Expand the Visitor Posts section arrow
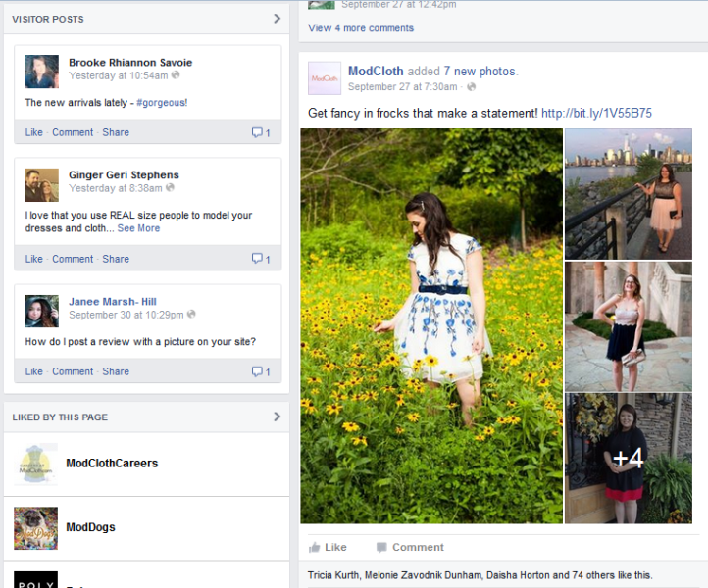Image resolution: width=708 pixels, height=588 pixels. pyautogui.click(x=277, y=19)
